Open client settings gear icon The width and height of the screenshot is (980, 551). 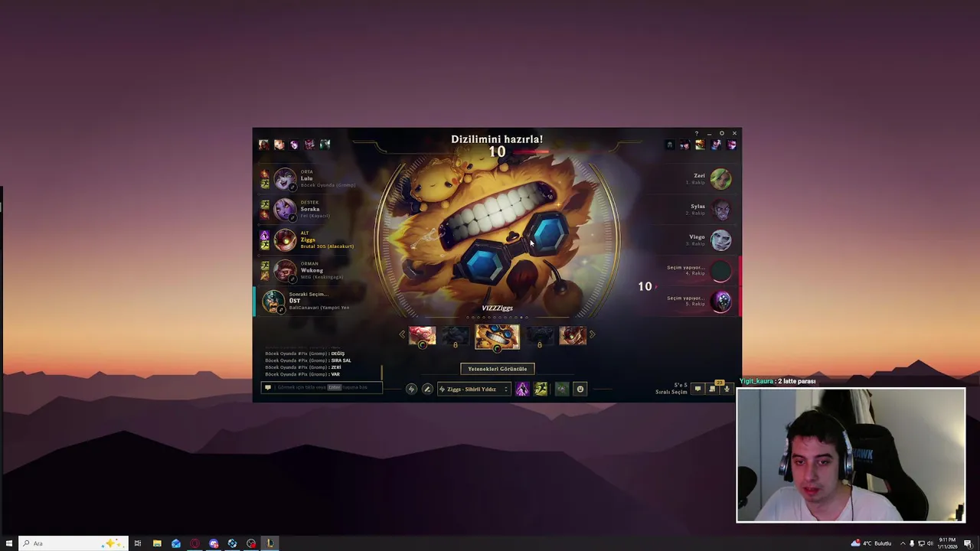pyautogui.click(x=721, y=133)
